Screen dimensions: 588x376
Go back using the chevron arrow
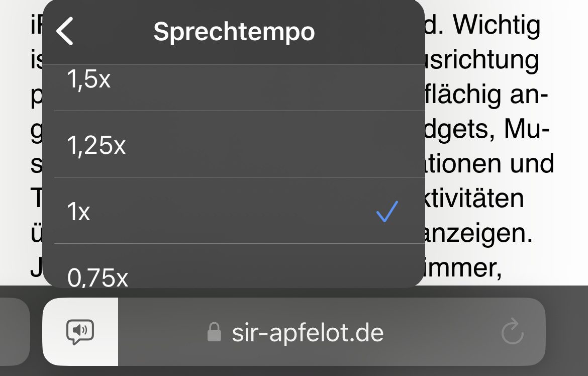65,31
